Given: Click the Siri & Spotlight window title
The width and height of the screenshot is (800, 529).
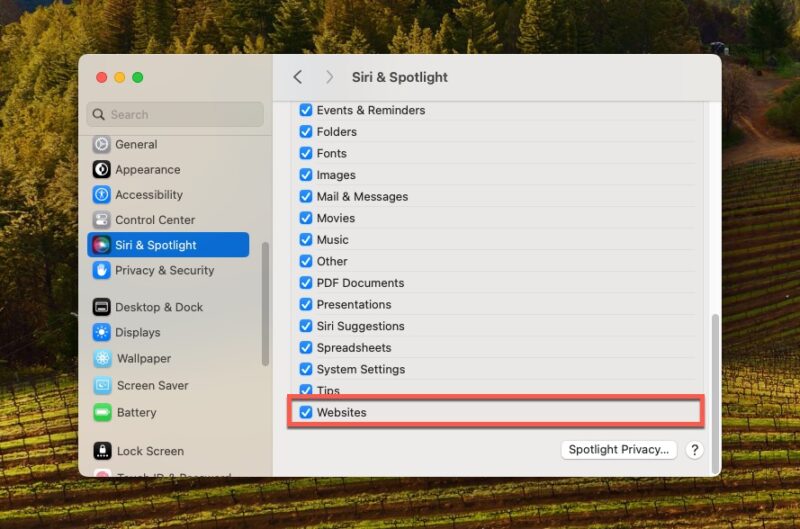Looking at the screenshot, I should (x=399, y=77).
